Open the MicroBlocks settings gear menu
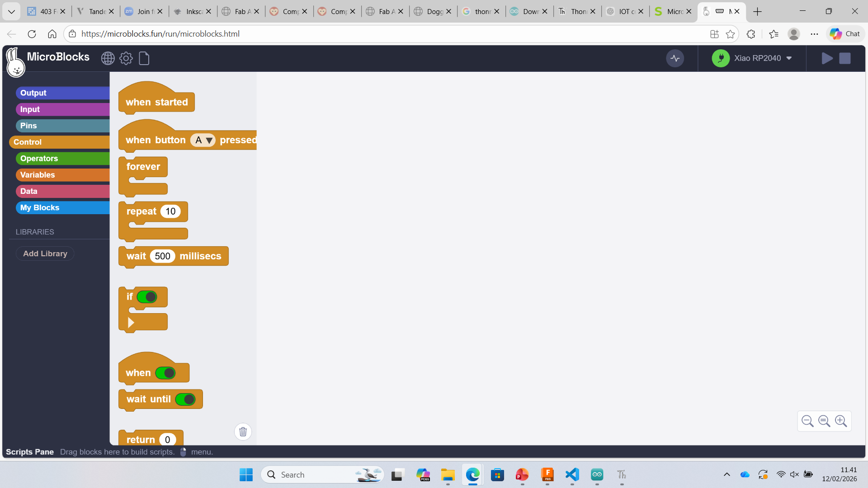868x488 pixels. (x=126, y=58)
